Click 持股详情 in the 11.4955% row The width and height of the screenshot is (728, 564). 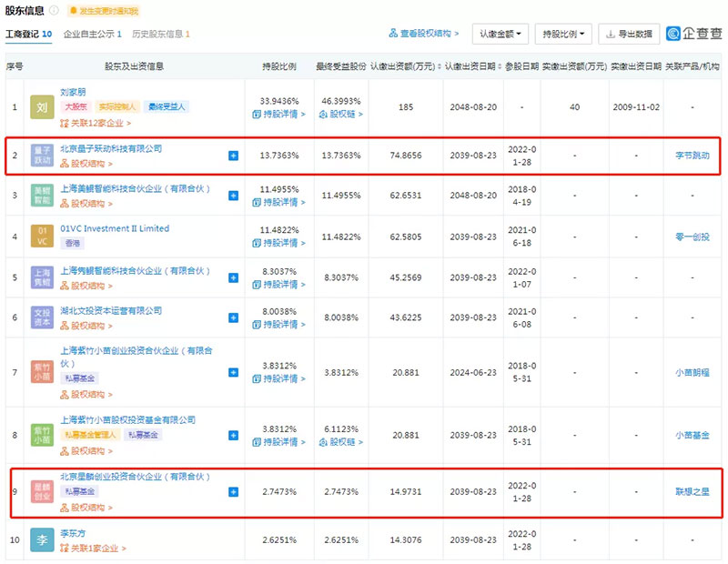[x=278, y=202]
